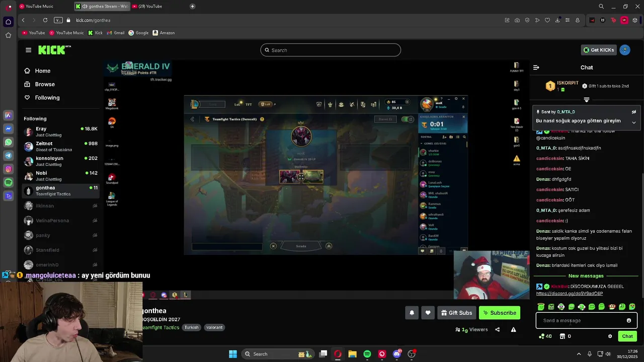Open WhatsApp in Opera sidebar

[x=8, y=142]
